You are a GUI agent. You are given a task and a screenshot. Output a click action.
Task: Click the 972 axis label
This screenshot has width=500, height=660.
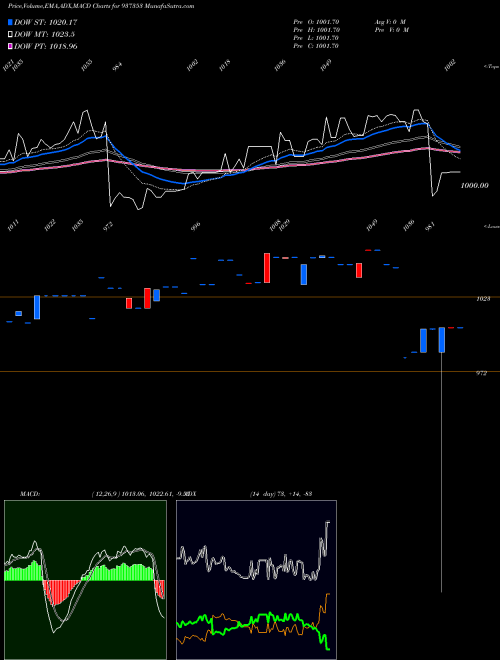click(x=481, y=373)
